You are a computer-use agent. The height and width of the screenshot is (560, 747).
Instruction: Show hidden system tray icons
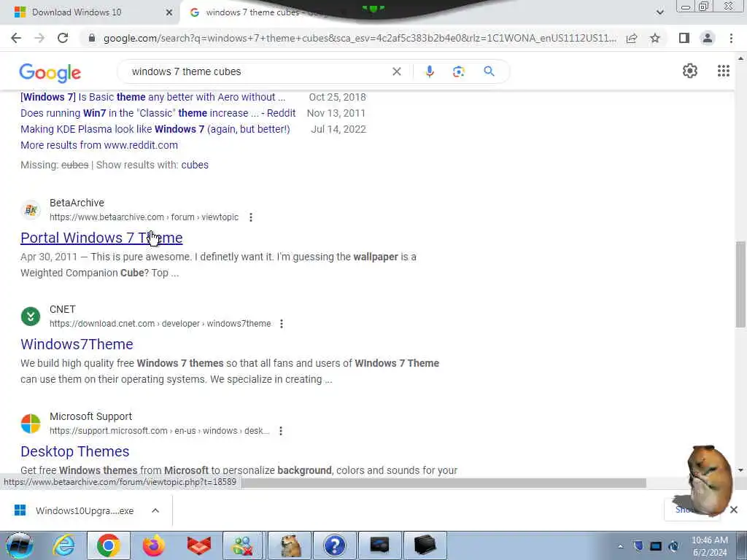click(x=620, y=546)
